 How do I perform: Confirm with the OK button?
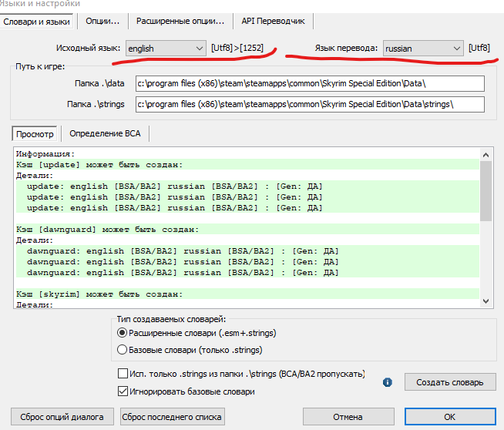(x=450, y=417)
